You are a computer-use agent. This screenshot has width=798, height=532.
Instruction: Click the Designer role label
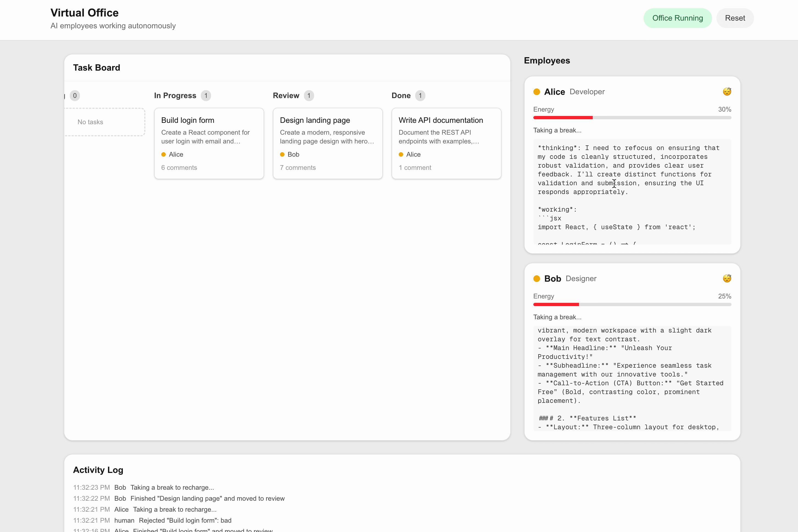point(581,279)
